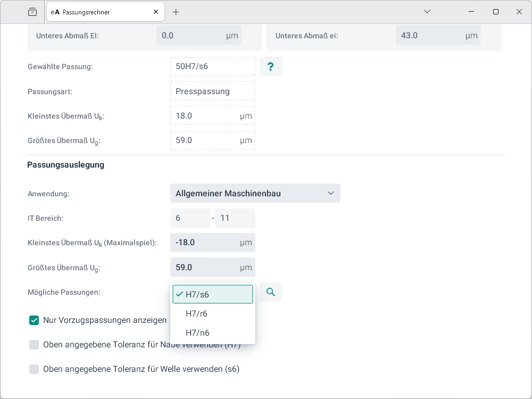Screen dimensions: 532x399
Task: Click the Größtes Übermaß 59.0 design field
Action: 205,267
